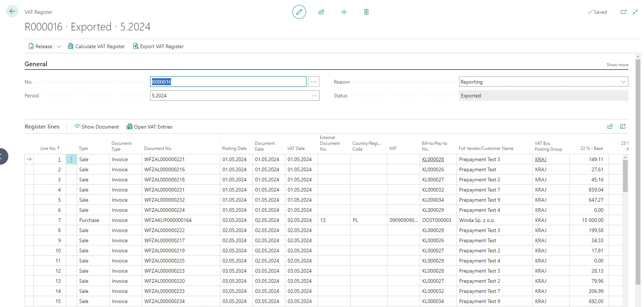Collapse page with diagonal arrows icon
Screen dimensions: 644x307
coord(635,12)
